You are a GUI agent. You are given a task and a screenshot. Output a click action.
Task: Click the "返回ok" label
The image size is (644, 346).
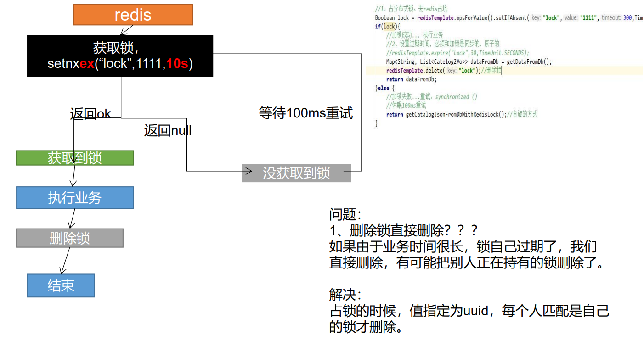click(x=90, y=114)
